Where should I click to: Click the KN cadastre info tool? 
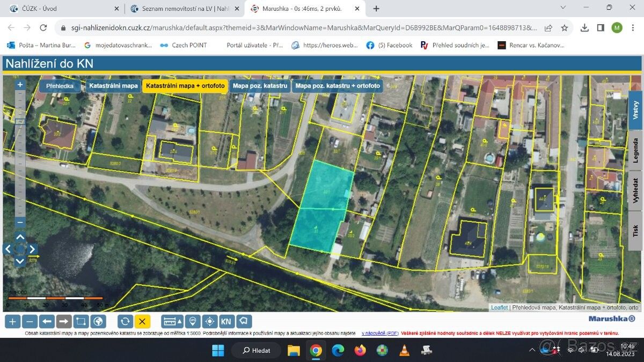(x=226, y=321)
